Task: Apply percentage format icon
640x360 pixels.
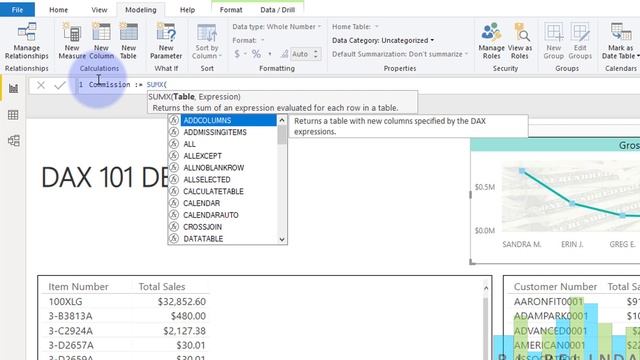Action: 256,54
